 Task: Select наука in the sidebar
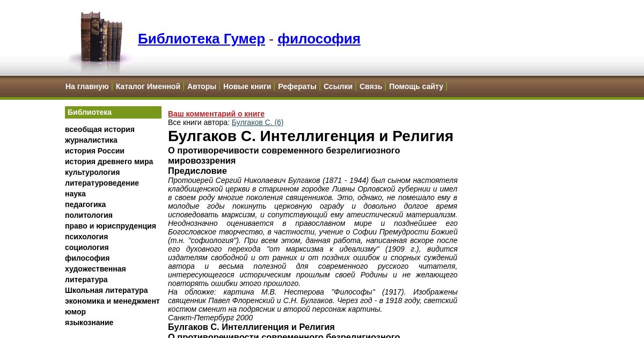(75, 194)
